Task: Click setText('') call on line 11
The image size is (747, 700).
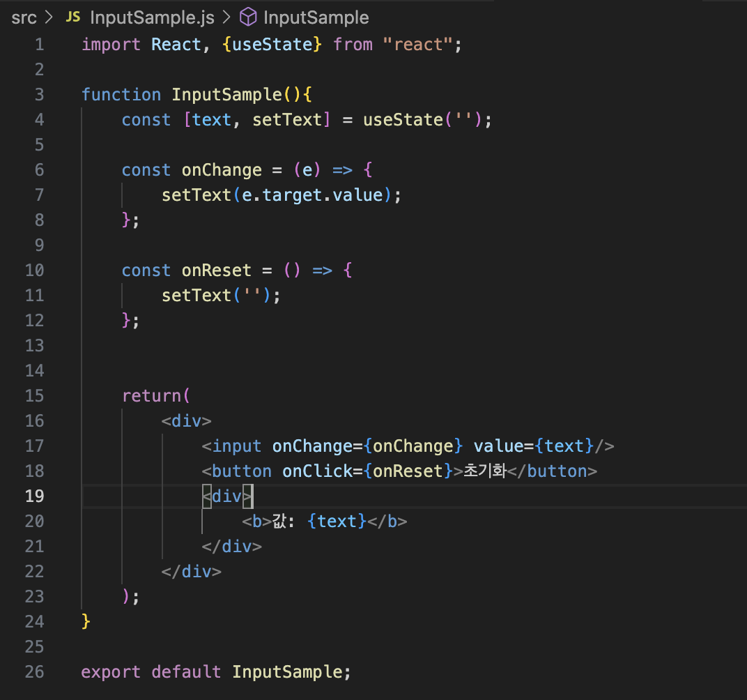Action: coord(216,296)
